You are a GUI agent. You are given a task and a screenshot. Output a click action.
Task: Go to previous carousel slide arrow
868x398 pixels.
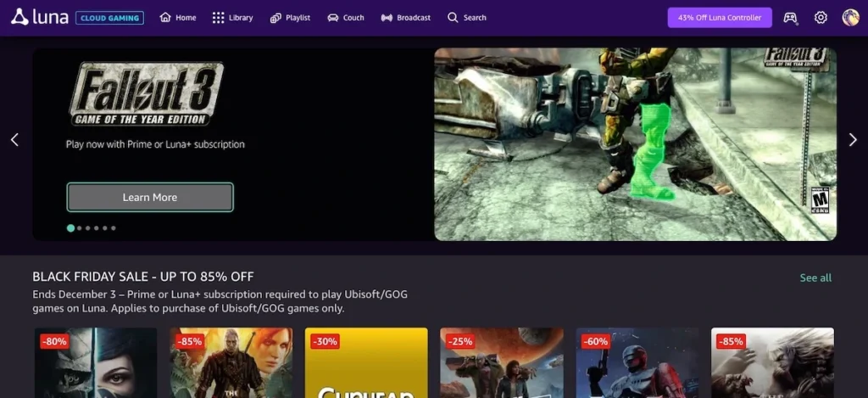point(15,140)
